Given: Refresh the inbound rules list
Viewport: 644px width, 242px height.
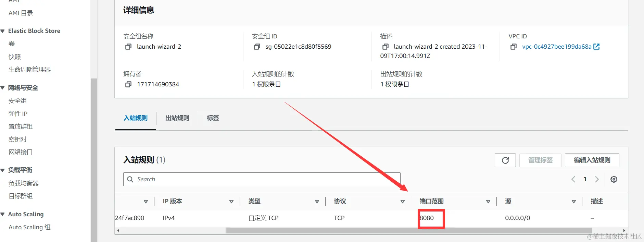Looking at the screenshot, I should [x=505, y=160].
